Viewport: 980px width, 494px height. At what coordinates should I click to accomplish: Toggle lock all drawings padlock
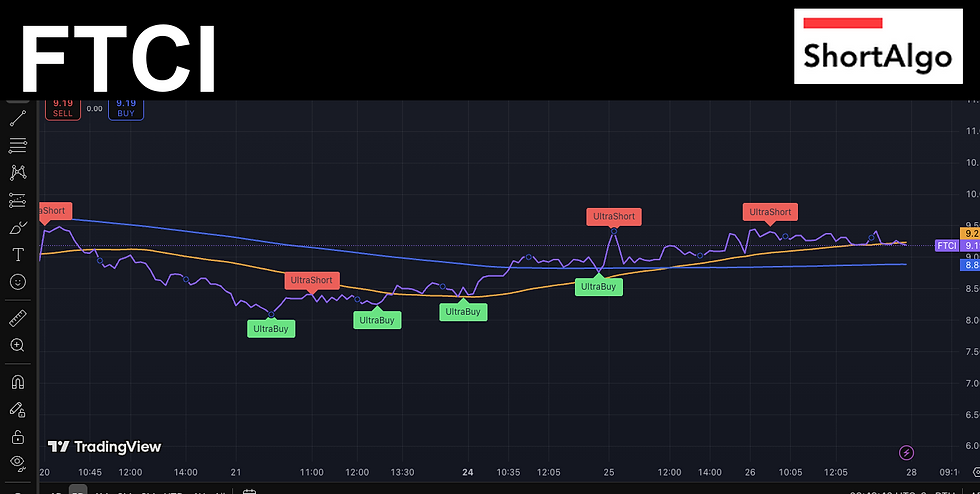click(x=18, y=436)
